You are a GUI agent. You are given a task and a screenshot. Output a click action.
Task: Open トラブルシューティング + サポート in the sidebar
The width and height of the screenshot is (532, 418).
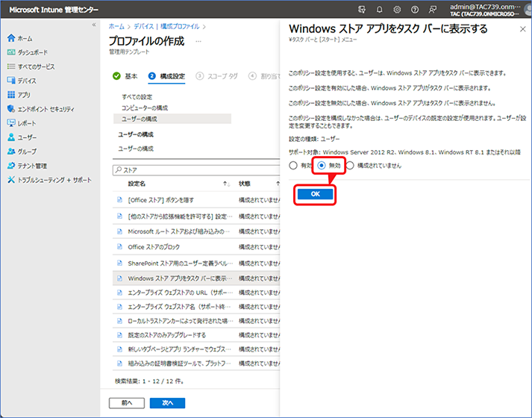(49, 180)
